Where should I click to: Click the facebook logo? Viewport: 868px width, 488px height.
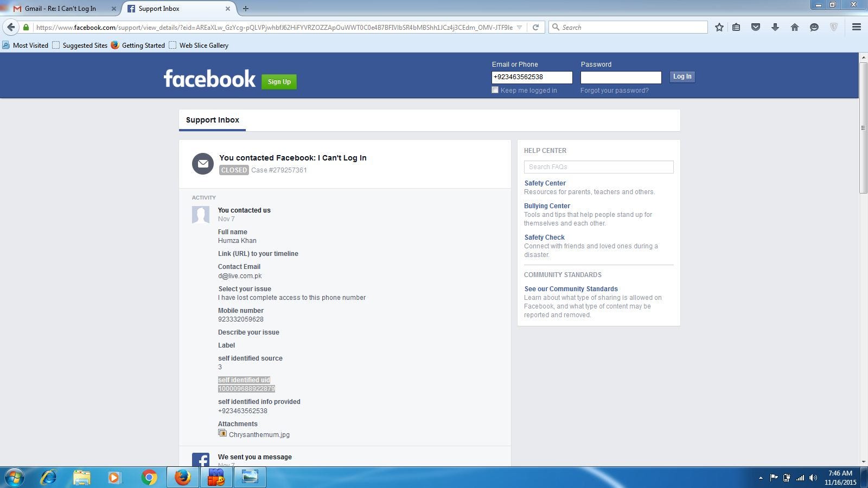209,79
